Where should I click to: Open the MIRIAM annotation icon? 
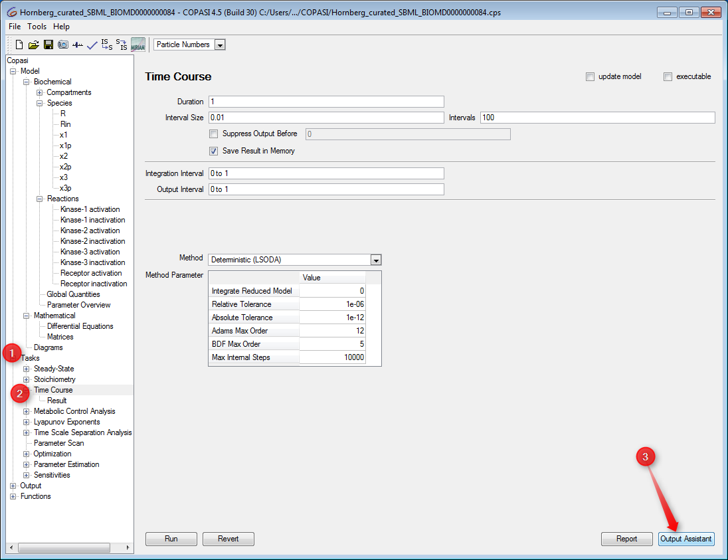[138, 45]
